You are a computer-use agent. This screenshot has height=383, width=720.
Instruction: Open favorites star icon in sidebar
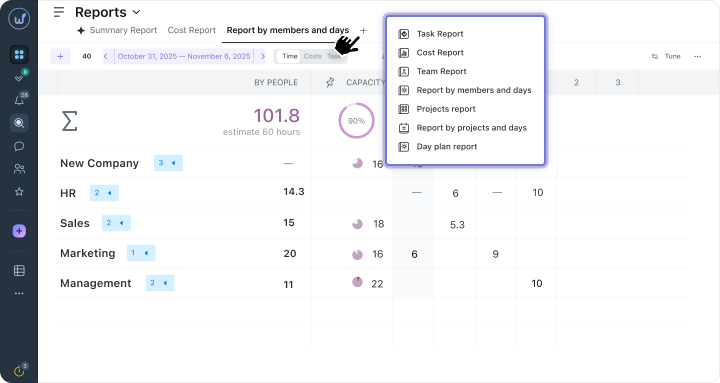coord(19,192)
